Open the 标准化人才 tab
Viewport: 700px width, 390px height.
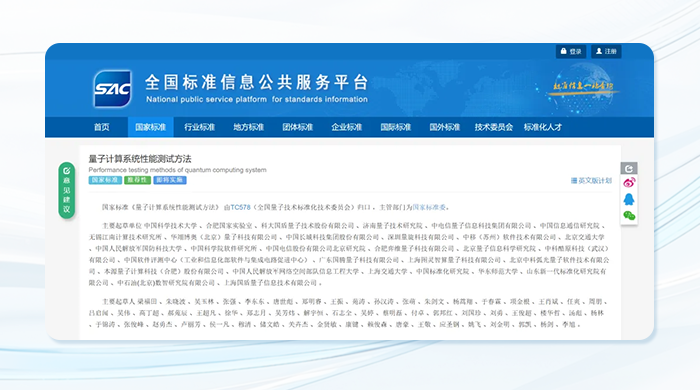tap(543, 127)
